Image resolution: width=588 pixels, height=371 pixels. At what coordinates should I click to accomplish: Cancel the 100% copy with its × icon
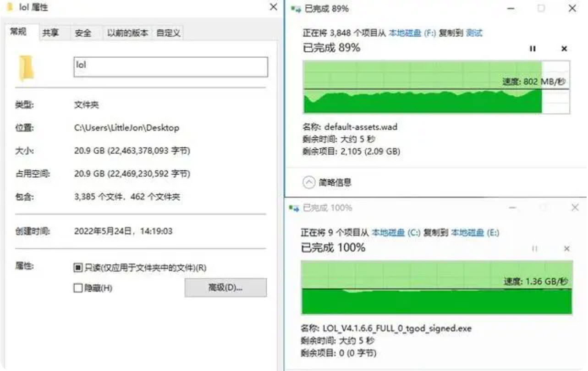[566, 248]
